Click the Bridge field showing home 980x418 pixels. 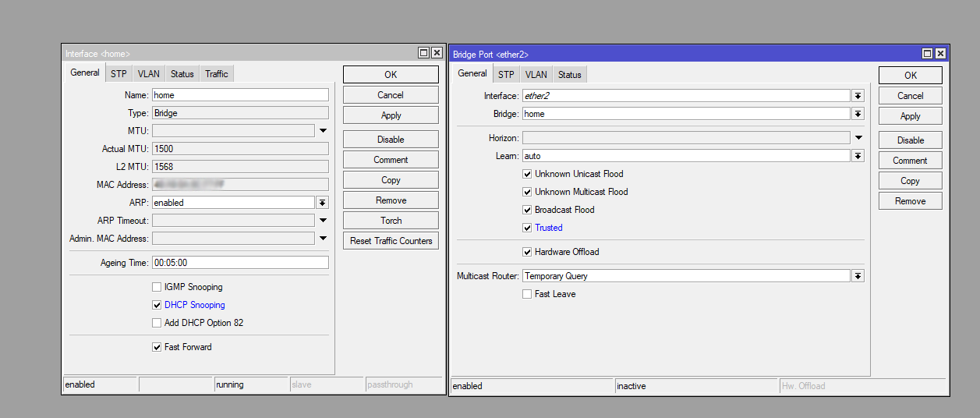point(686,114)
